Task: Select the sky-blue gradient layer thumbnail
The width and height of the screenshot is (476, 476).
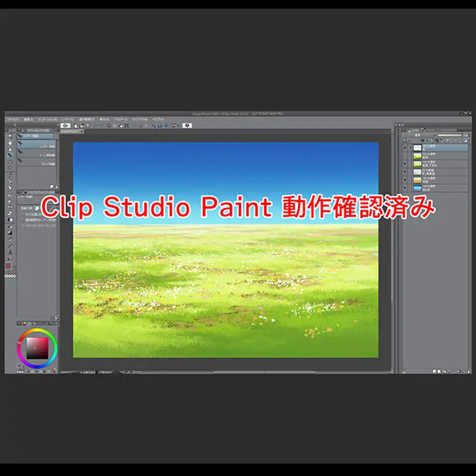Action: tap(418, 188)
